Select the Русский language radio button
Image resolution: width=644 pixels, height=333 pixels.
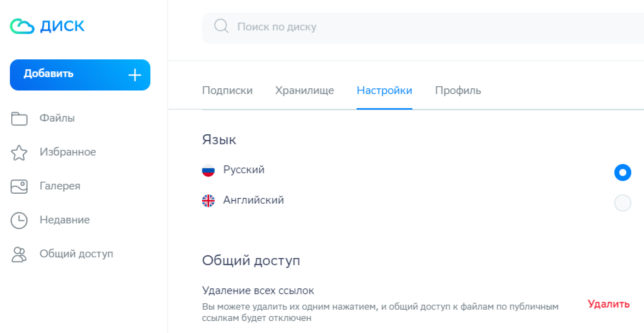622,173
